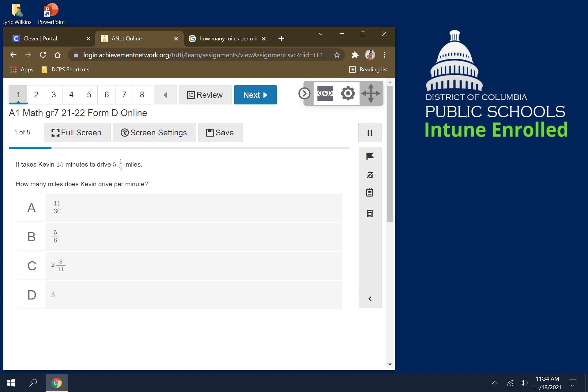This screenshot has width=588, height=392.
Task: Open the gear settings in floating toolbar
Action: (x=348, y=93)
